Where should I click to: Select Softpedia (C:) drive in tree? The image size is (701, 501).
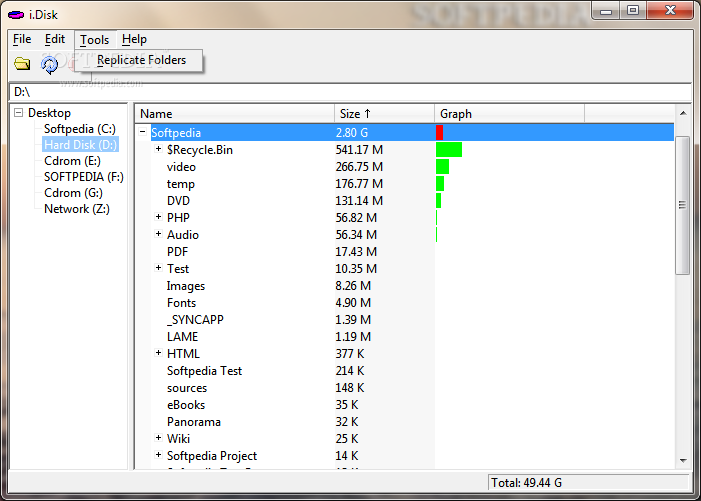pos(80,129)
